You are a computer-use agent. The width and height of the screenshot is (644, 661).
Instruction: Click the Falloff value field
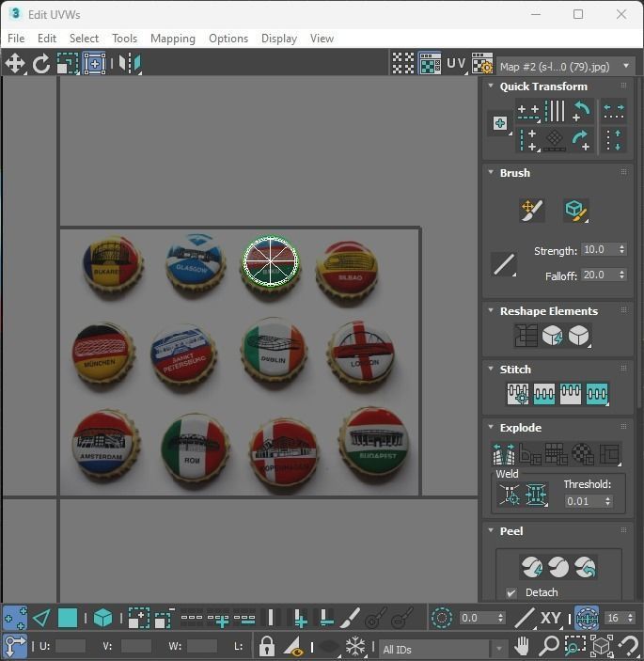[x=599, y=275]
